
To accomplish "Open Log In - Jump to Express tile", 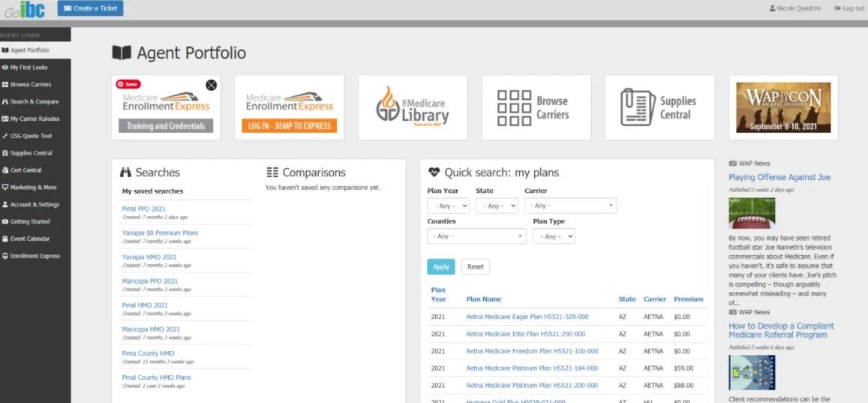I will pyautogui.click(x=290, y=108).
